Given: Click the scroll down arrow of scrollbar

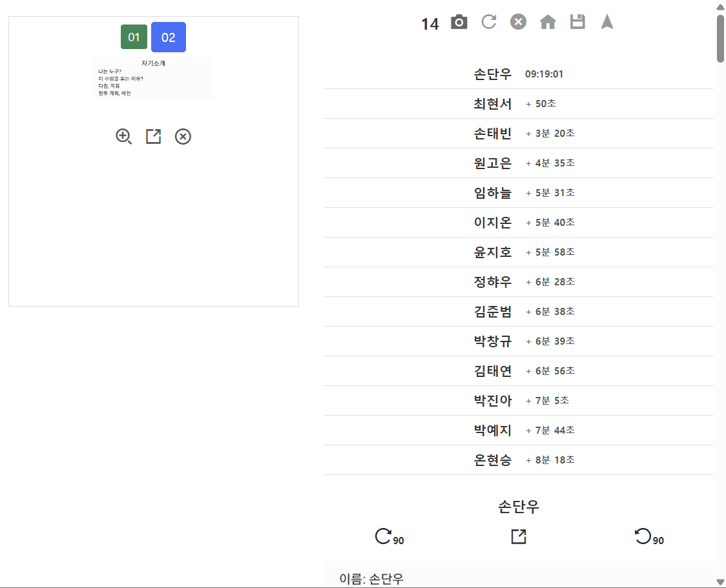Looking at the screenshot, I should pyautogui.click(x=720, y=582).
